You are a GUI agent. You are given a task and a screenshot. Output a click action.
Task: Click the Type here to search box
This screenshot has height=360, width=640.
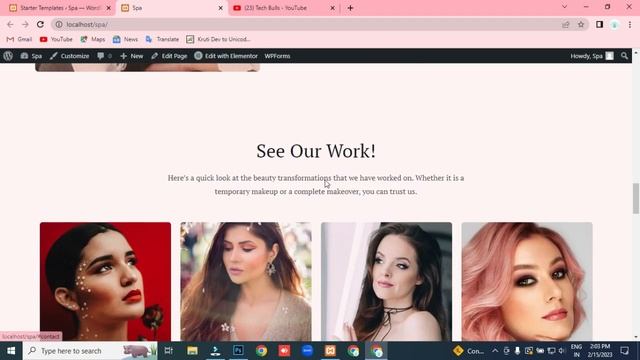90,351
